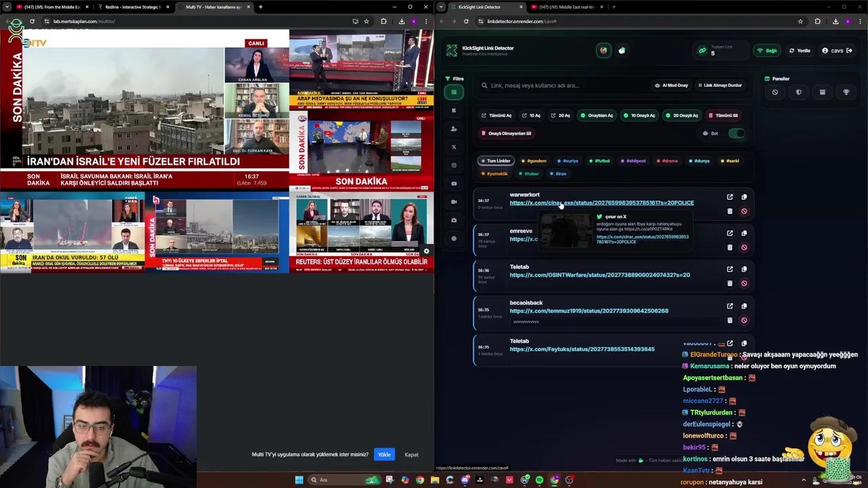This screenshot has width=868, height=488.
Task: Block Teletab on the OSINTWarfare row
Action: click(x=744, y=283)
